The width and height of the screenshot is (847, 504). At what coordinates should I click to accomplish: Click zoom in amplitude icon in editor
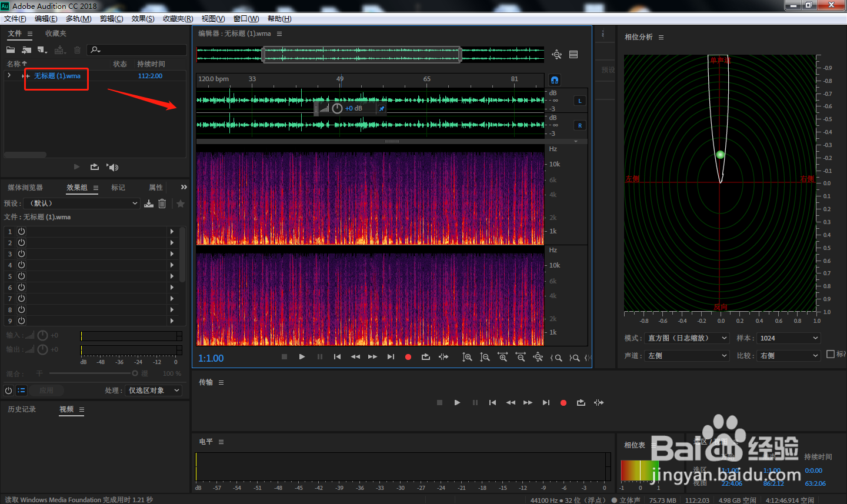tap(467, 357)
